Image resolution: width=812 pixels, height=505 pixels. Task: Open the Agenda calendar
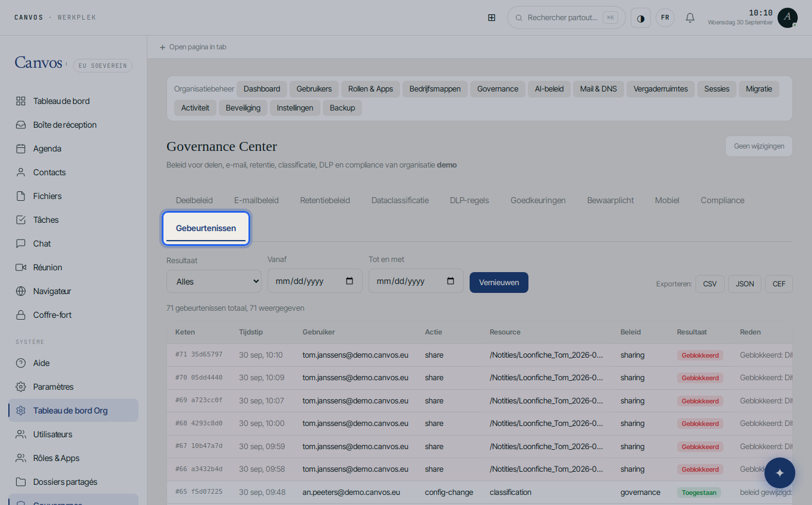(74, 149)
